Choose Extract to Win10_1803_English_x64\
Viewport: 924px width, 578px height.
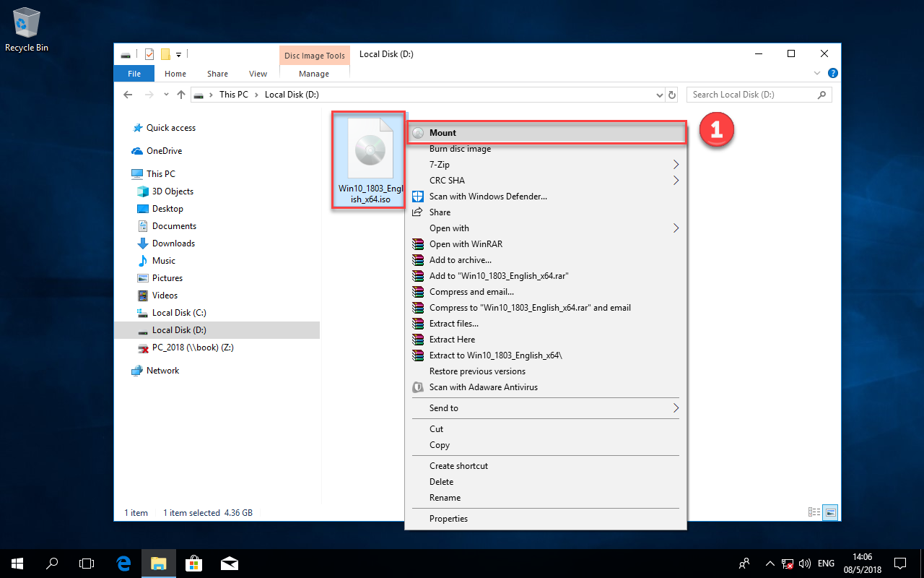click(x=546, y=355)
